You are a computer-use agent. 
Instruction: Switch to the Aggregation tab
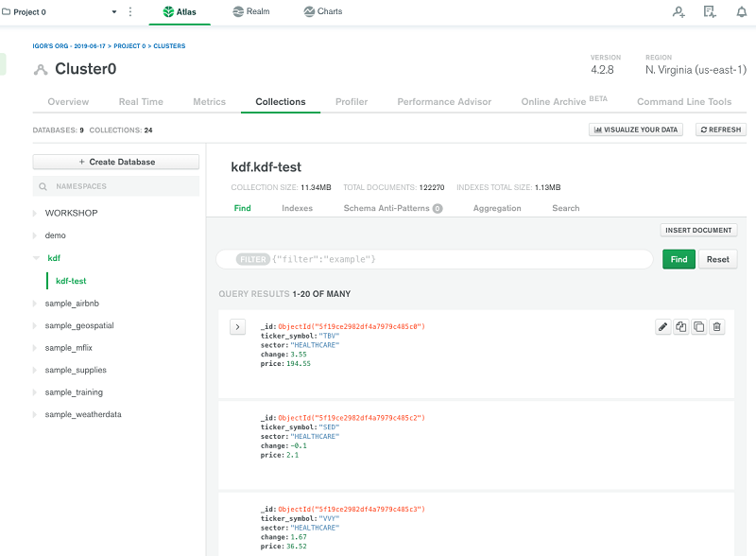(497, 208)
